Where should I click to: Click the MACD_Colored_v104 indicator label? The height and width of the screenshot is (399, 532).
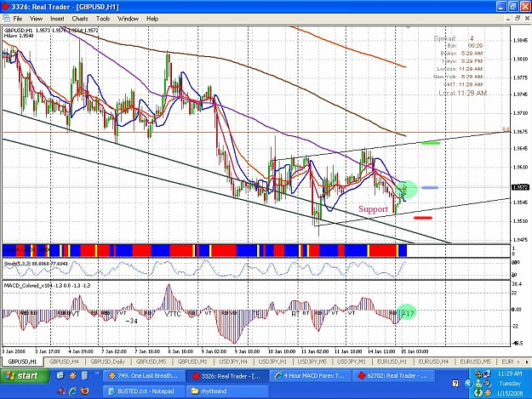[x=47, y=286]
